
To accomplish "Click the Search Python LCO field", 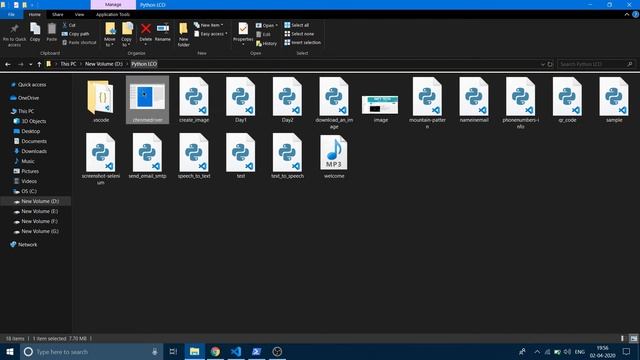I will (x=596, y=64).
